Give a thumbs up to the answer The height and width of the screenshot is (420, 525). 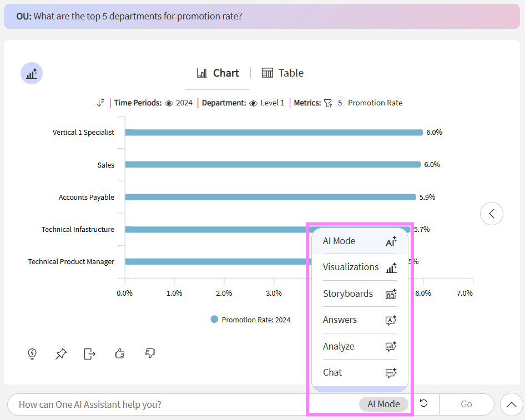[x=119, y=353]
